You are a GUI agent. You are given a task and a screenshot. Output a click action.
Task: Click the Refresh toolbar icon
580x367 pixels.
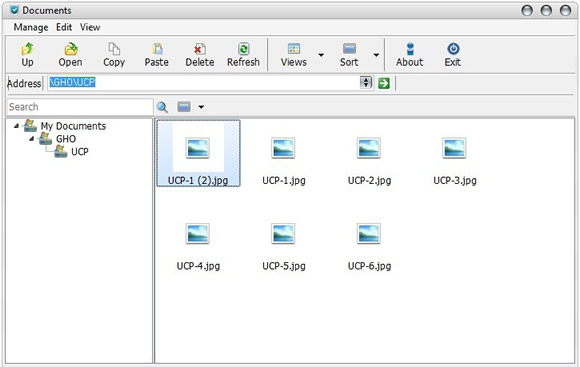(243, 48)
